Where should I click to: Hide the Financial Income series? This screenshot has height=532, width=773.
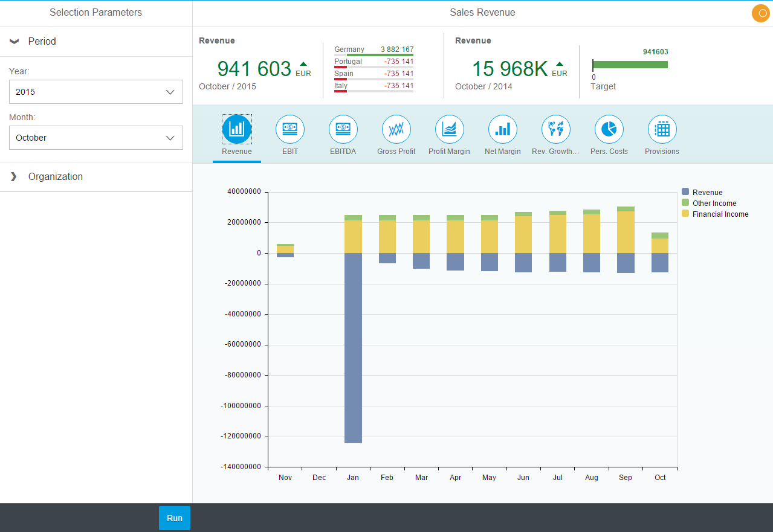click(x=719, y=214)
